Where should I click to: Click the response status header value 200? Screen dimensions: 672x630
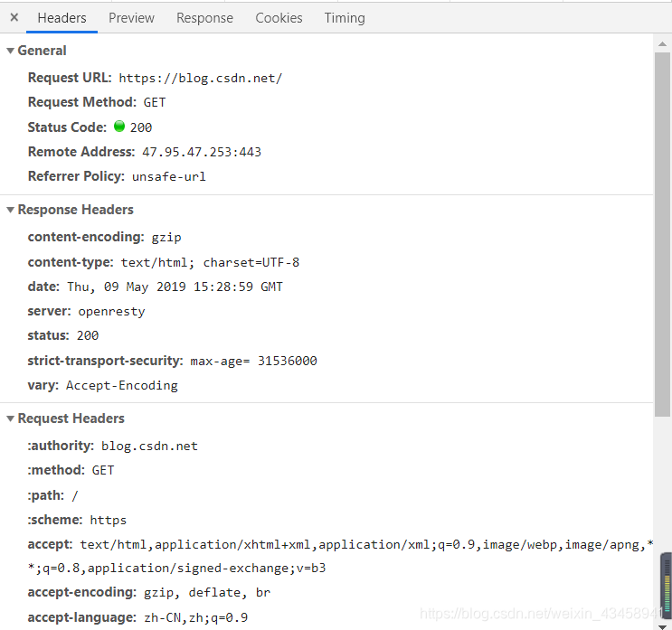(x=88, y=335)
